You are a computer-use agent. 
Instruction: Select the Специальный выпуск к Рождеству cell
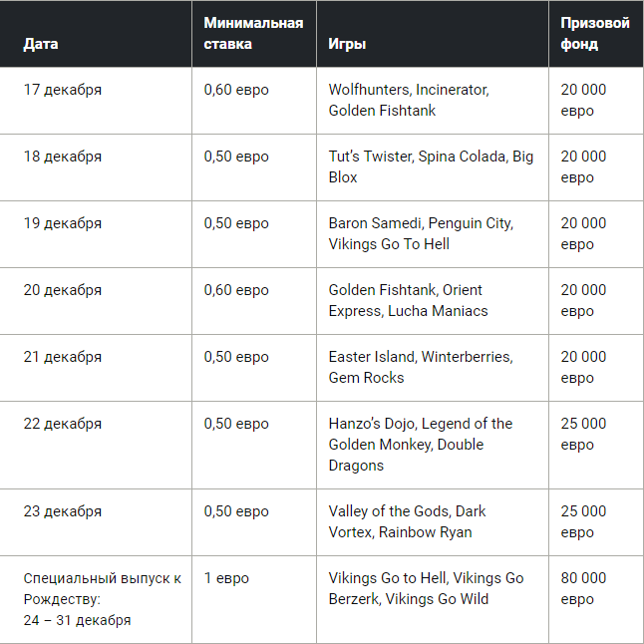tap(96, 600)
